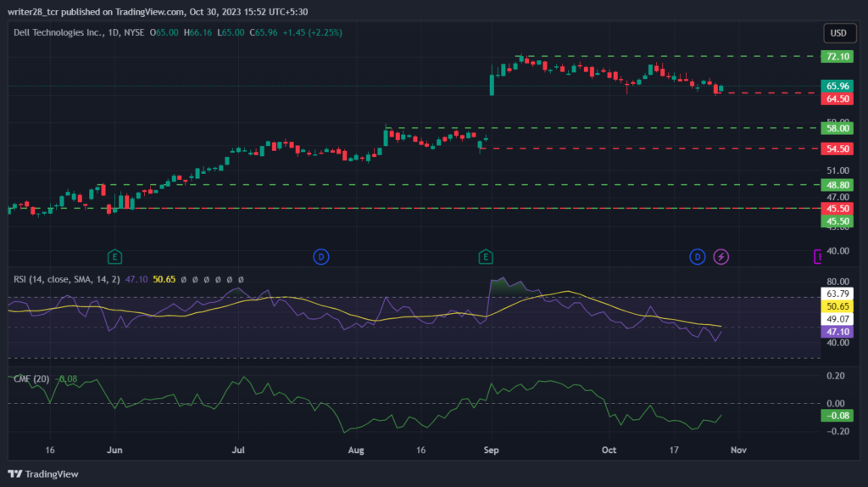
Task: Click the Dell Technologies Inc. symbol title
Action: pyautogui.click(x=58, y=33)
